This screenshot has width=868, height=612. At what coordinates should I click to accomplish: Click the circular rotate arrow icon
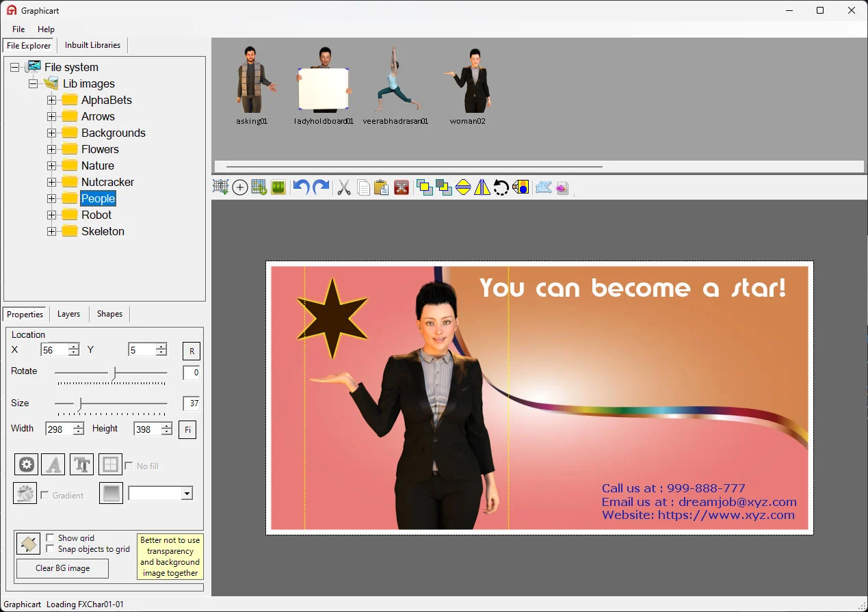point(501,187)
